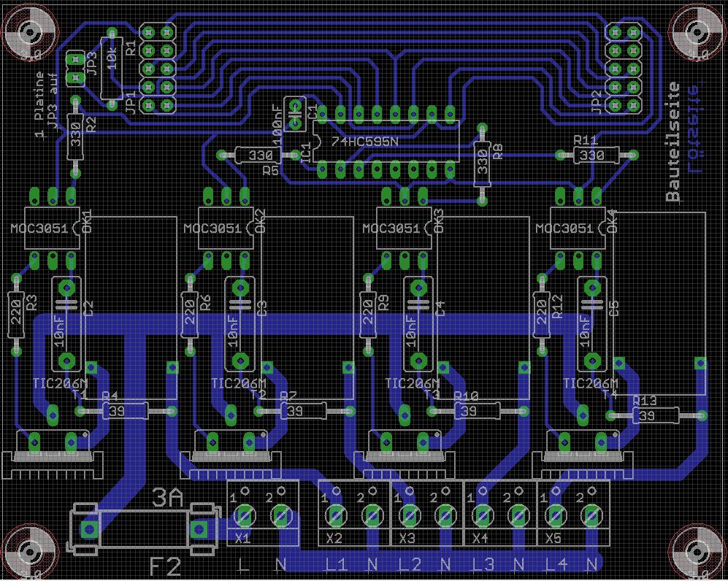Click the L4 silkscreen label
The image size is (728, 581).
tap(556, 565)
